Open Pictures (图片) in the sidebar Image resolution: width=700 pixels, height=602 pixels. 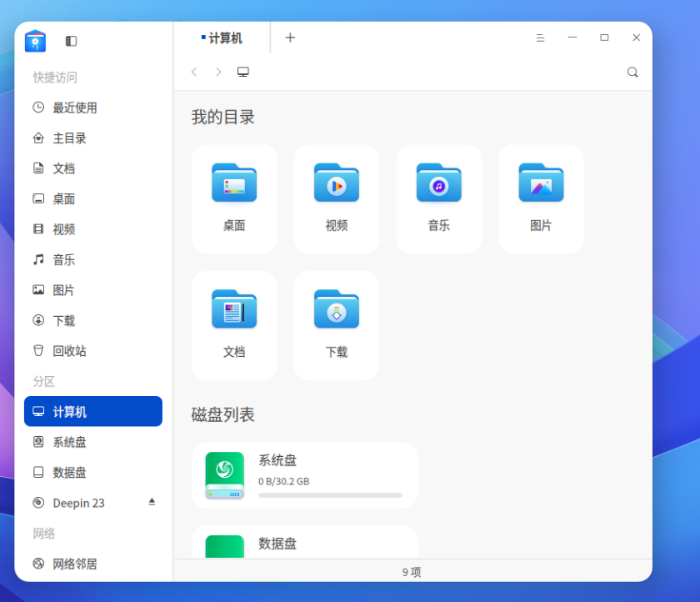pos(93,290)
